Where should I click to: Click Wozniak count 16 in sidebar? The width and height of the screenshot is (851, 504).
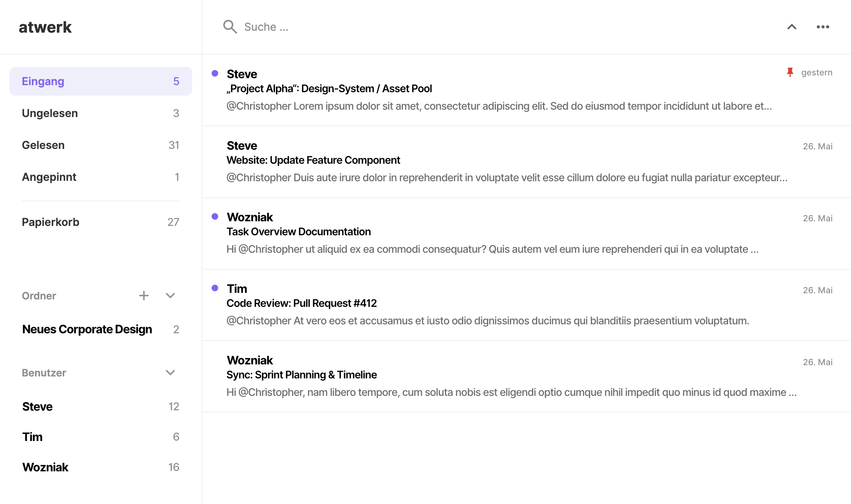[174, 467]
